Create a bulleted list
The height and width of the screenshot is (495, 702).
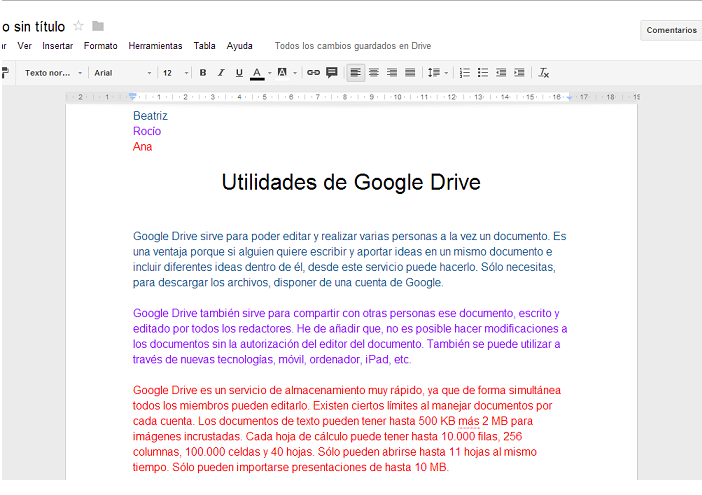tap(483, 72)
